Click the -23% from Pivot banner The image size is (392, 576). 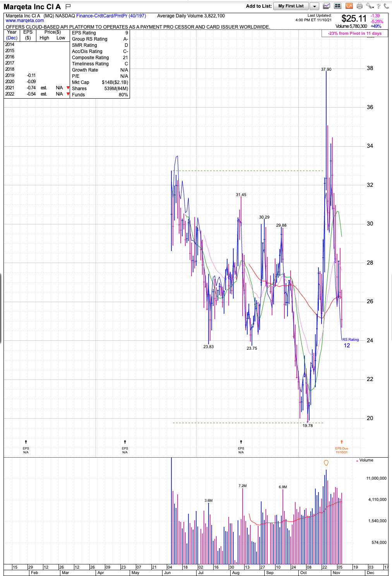point(355,33)
